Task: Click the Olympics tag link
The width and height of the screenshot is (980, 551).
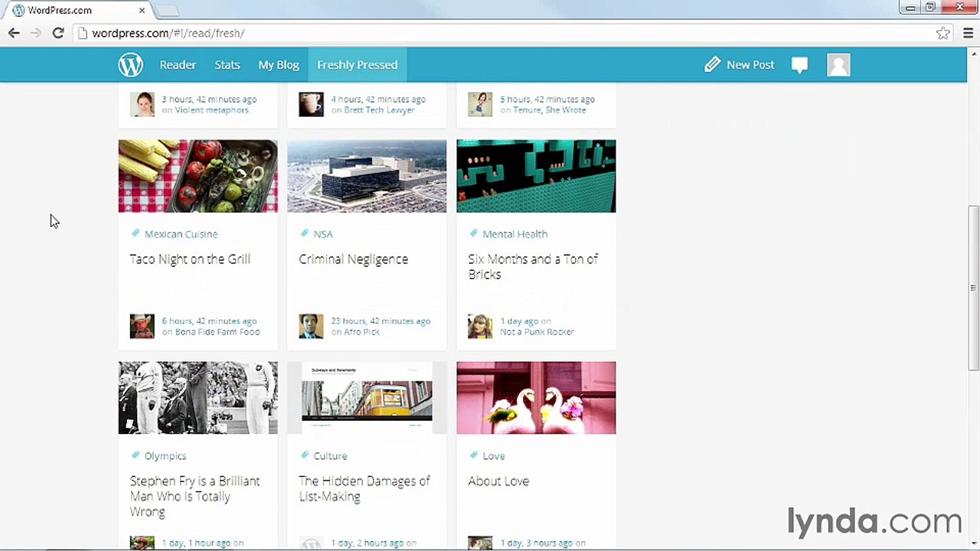Action: (165, 456)
